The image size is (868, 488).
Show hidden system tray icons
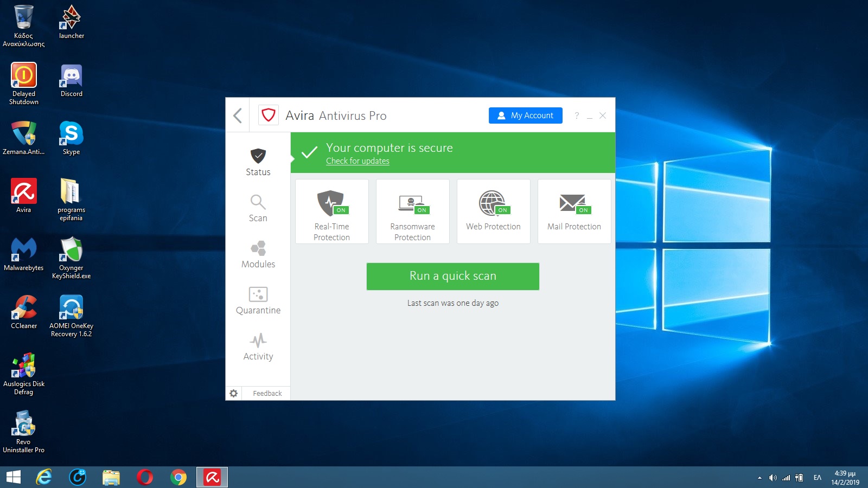759,478
